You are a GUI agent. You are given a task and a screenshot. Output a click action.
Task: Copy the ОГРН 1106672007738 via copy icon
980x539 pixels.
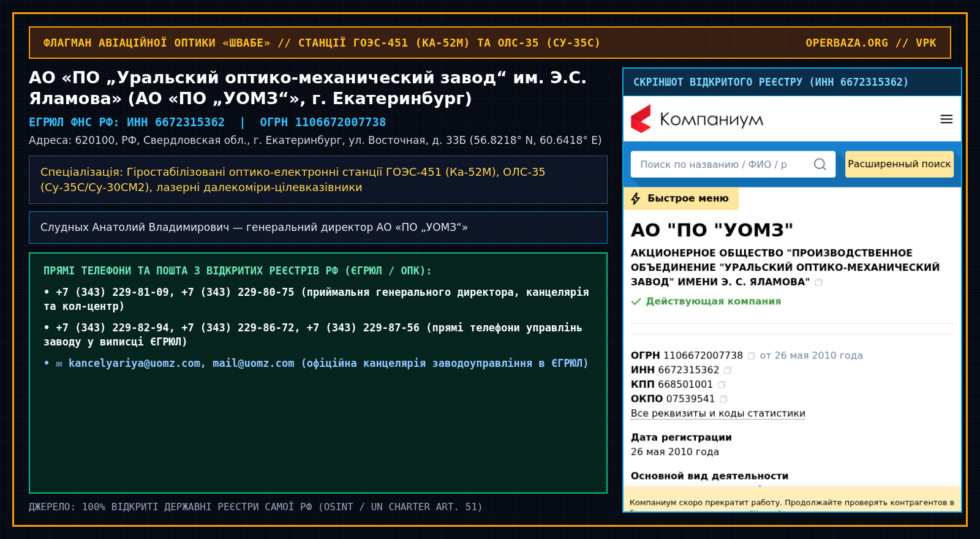[x=751, y=356]
